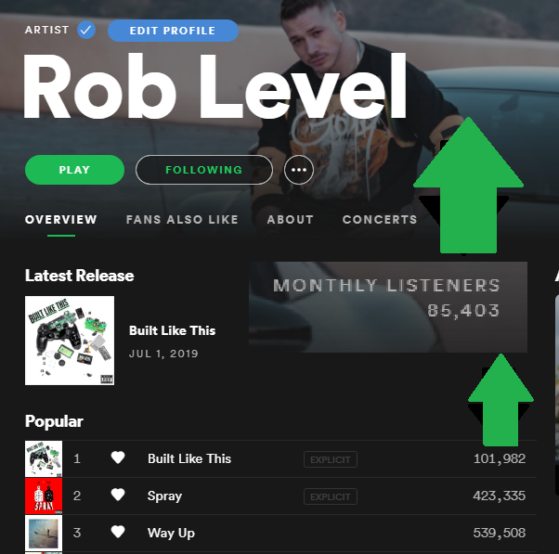Click the Edit Profile button
The height and width of the screenshot is (554, 559).
pyautogui.click(x=173, y=31)
